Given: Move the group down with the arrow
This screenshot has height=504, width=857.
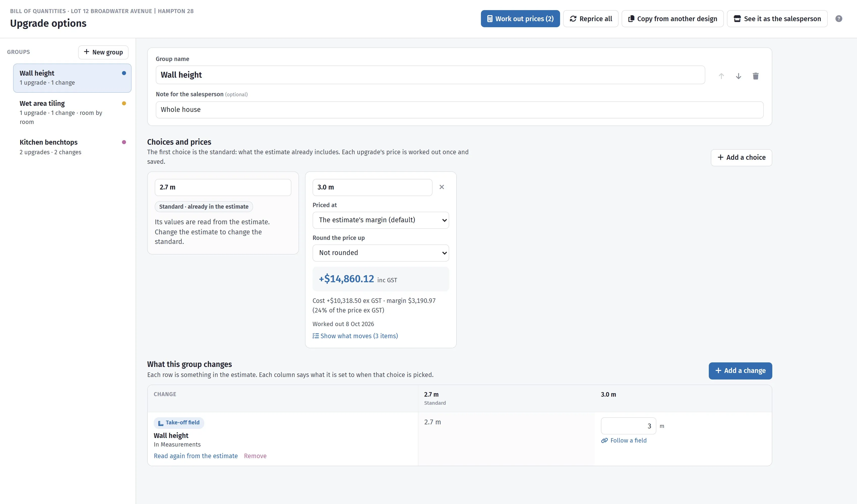Looking at the screenshot, I should coord(738,76).
